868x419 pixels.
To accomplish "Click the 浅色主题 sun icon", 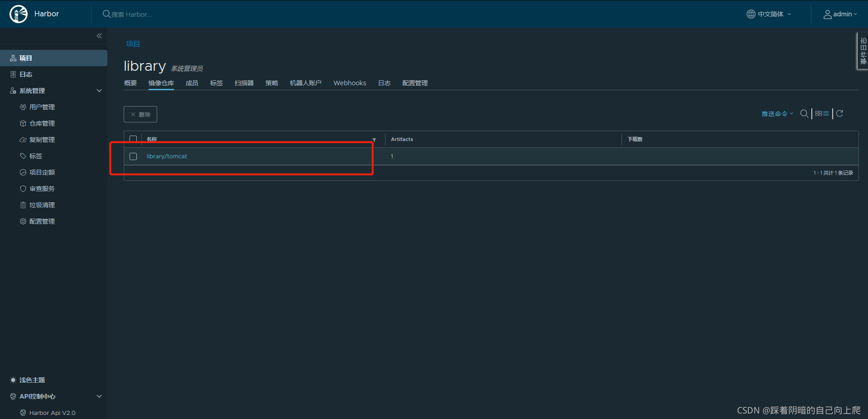I will pyautogui.click(x=13, y=380).
